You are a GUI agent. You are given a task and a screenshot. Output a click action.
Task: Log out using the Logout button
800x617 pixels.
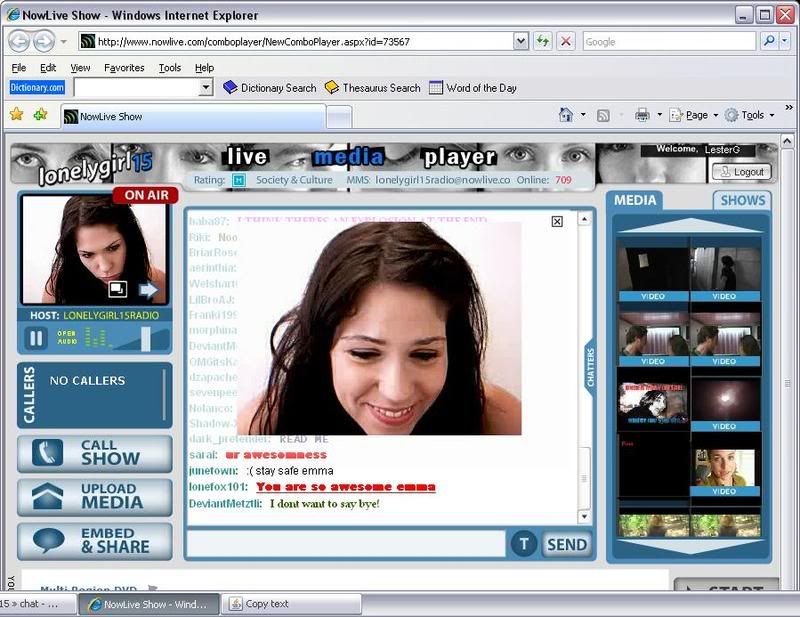pyautogui.click(x=742, y=172)
